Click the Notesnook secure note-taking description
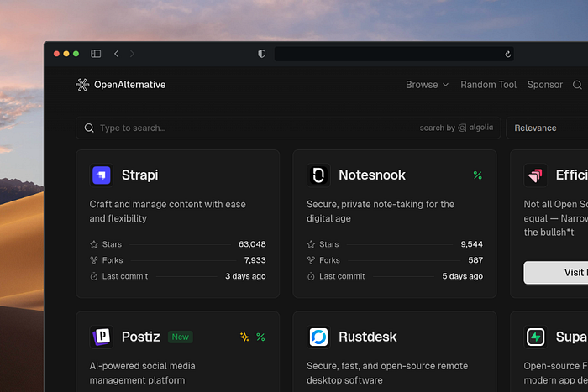Image resolution: width=588 pixels, height=392 pixels. coord(381,212)
